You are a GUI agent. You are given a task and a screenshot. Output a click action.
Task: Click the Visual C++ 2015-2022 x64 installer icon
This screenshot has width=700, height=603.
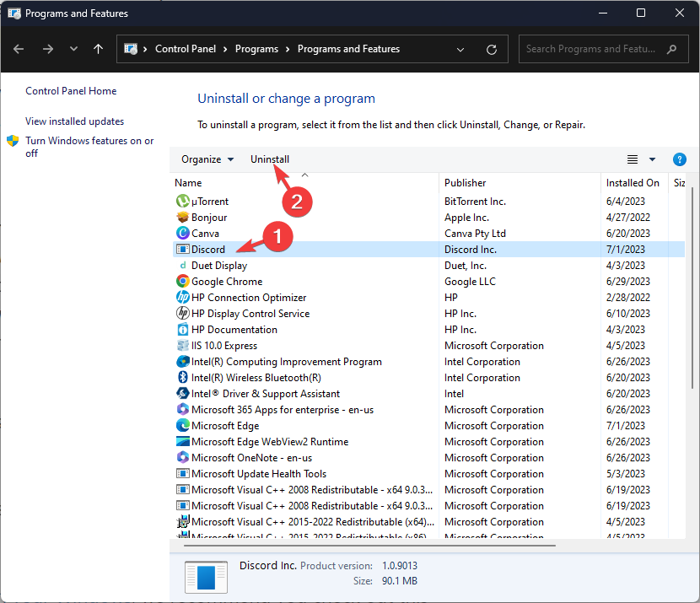(x=182, y=521)
